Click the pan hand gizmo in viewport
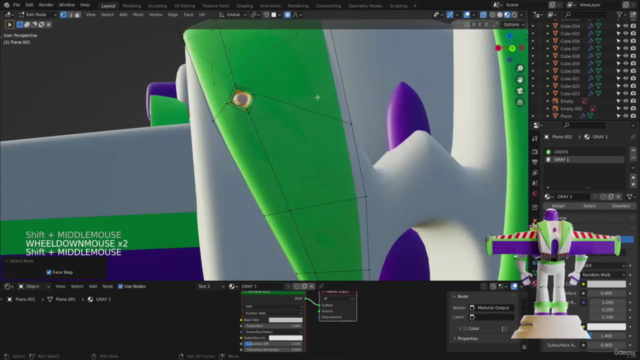Viewport: 640px width, 360px height. (x=520, y=80)
